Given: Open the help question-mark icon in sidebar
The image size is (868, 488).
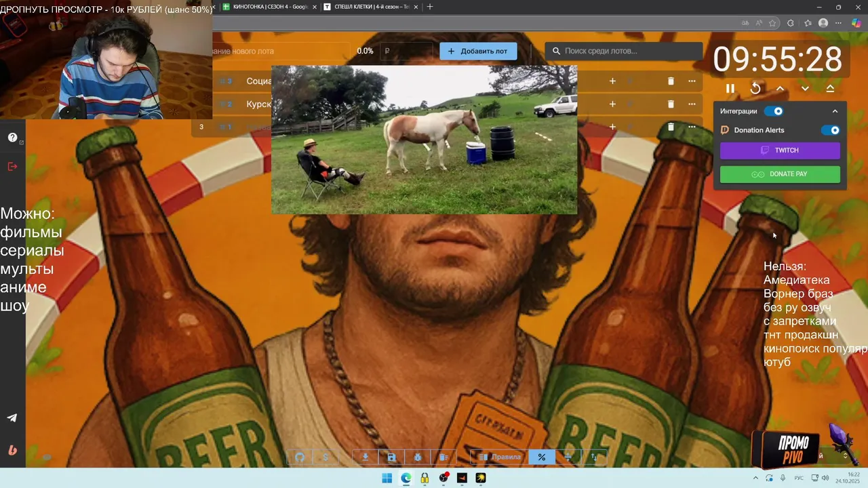Looking at the screenshot, I should pyautogui.click(x=12, y=138).
